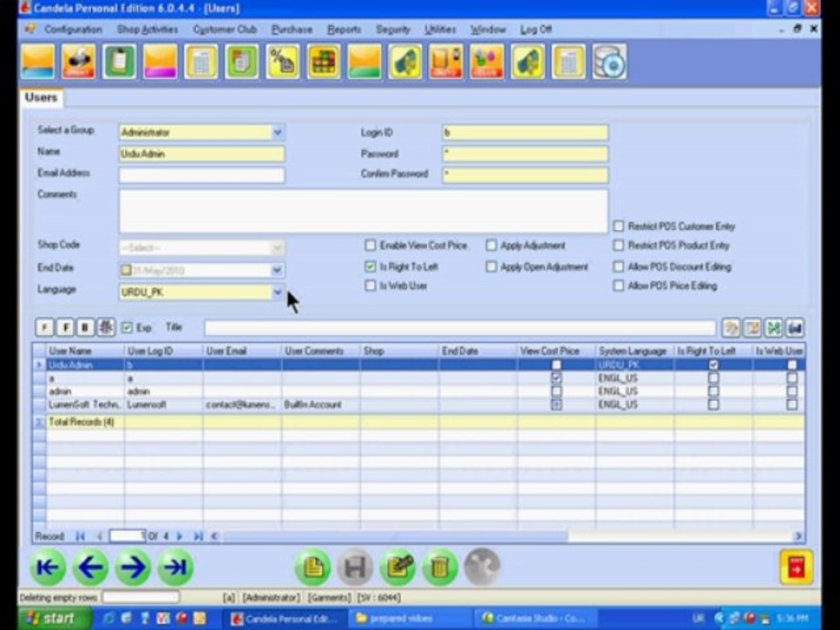Click the Confirm Password field
Screen dimensions: 840x630
tap(525, 175)
